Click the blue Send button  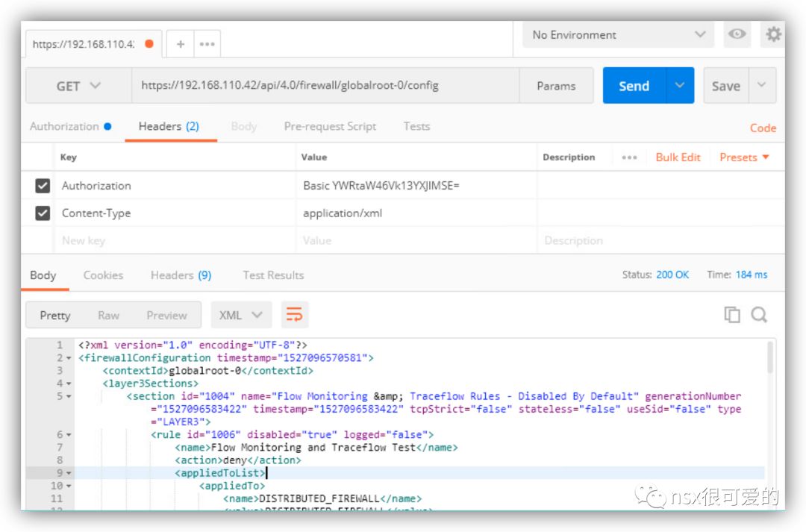click(634, 85)
